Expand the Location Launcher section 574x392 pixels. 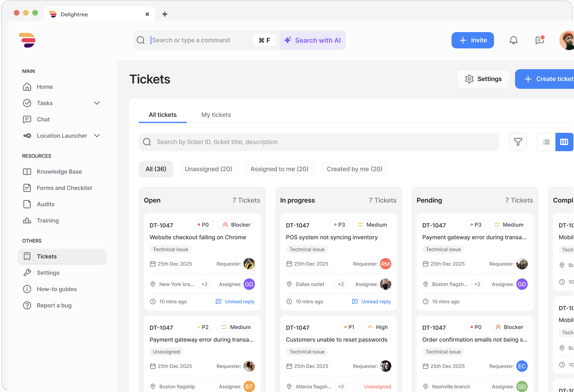pyautogui.click(x=97, y=135)
